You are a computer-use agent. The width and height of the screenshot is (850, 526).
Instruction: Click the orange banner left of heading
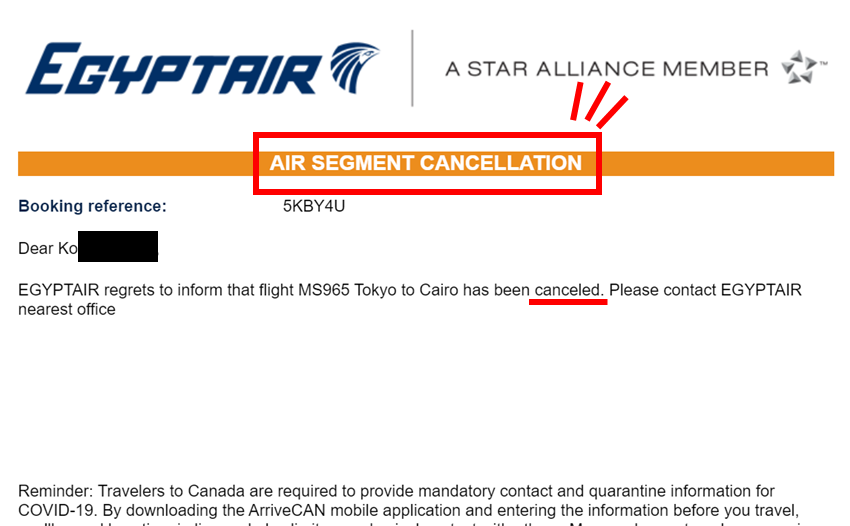(136, 164)
